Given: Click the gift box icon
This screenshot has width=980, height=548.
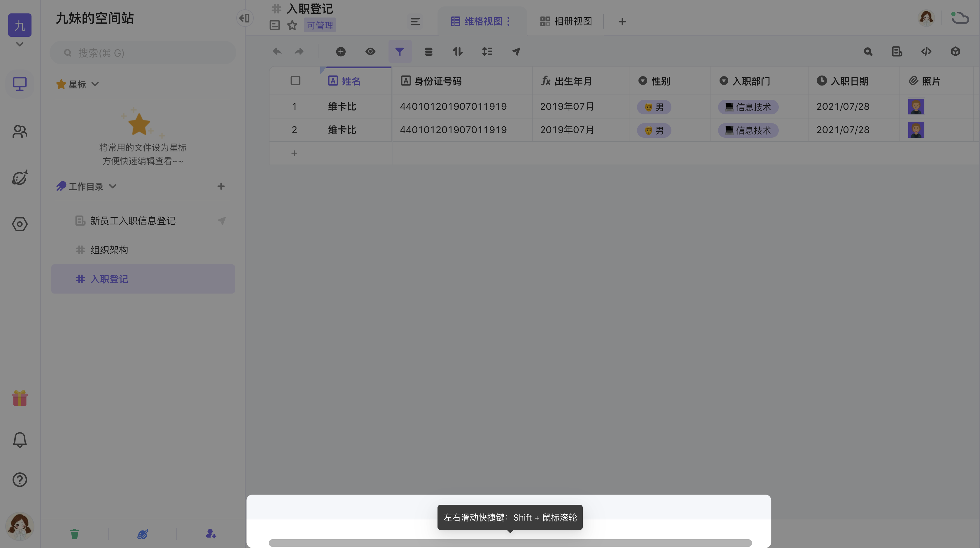Looking at the screenshot, I should click(20, 398).
